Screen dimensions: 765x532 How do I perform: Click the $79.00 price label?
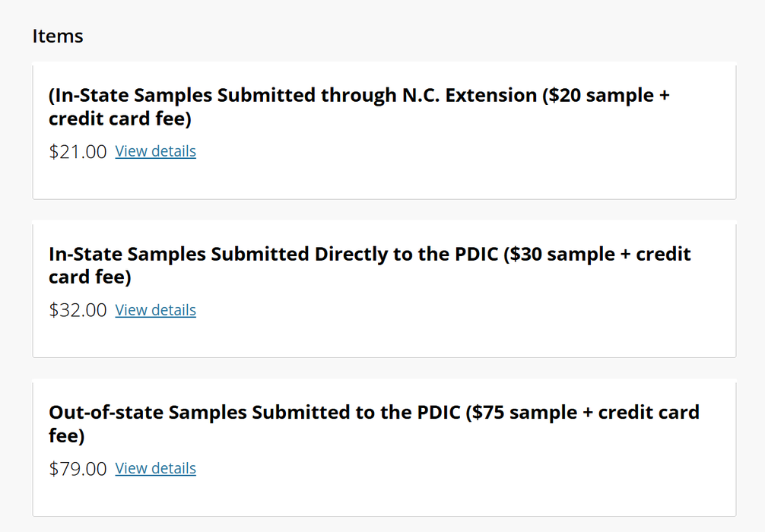coord(78,468)
